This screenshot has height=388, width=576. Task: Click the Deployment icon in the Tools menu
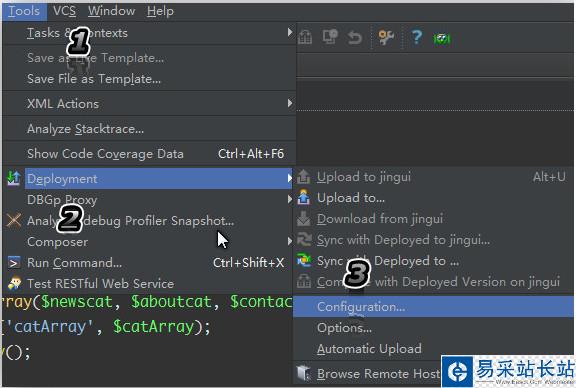[14, 179]
